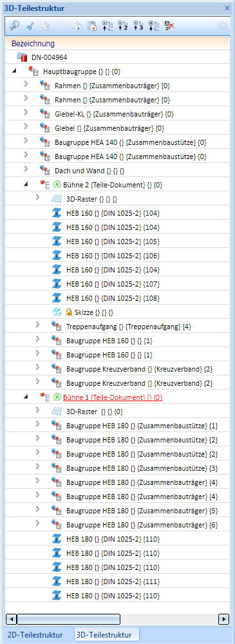Click the expand-all-levels down arrow icon

(153, 26)
